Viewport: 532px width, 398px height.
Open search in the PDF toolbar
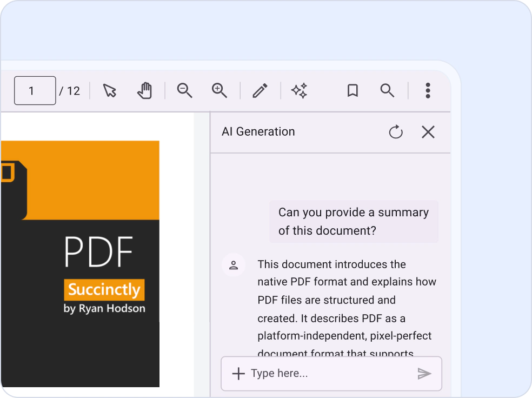(387, 91)
